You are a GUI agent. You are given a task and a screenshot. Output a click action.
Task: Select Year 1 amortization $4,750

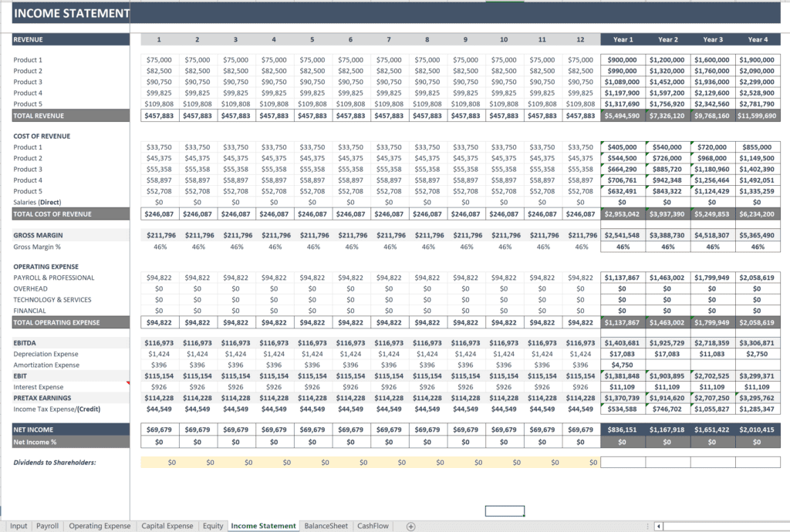tap(623, 365)
